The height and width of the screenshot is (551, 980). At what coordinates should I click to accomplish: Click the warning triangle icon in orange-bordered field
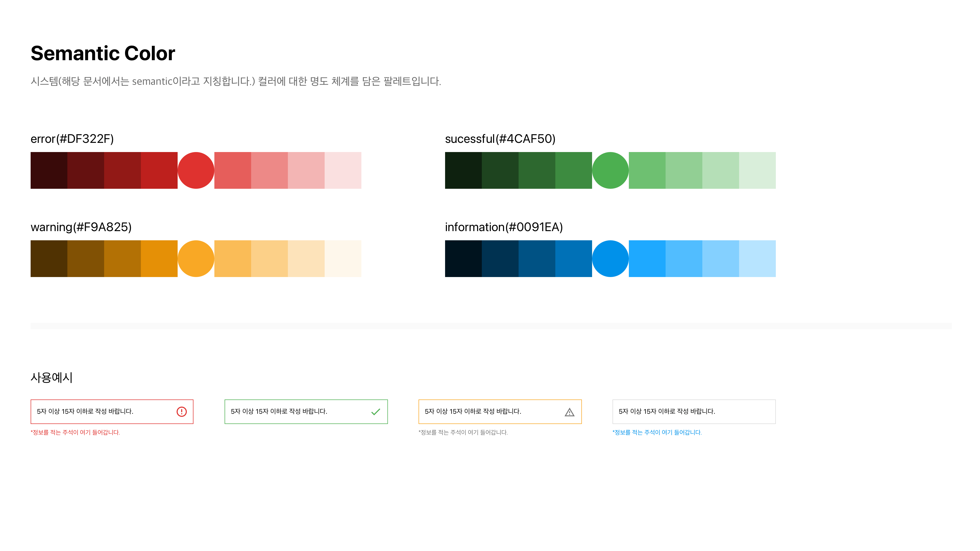coord(570,412)
